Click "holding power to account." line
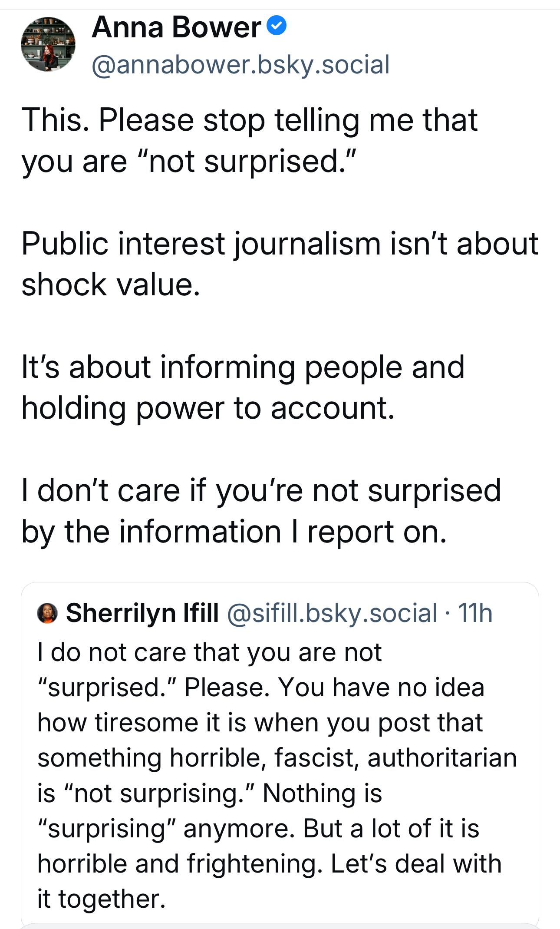560x929 pixels. [x=208, y=408]
